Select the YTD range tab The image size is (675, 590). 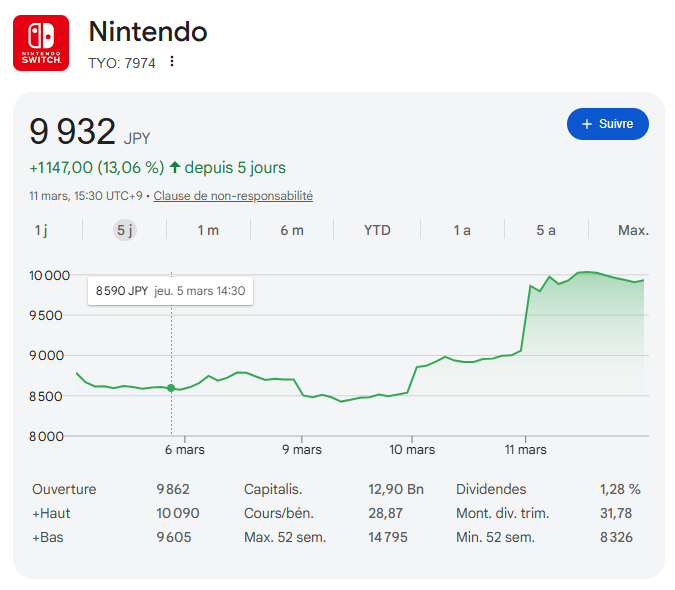point(377,230)
